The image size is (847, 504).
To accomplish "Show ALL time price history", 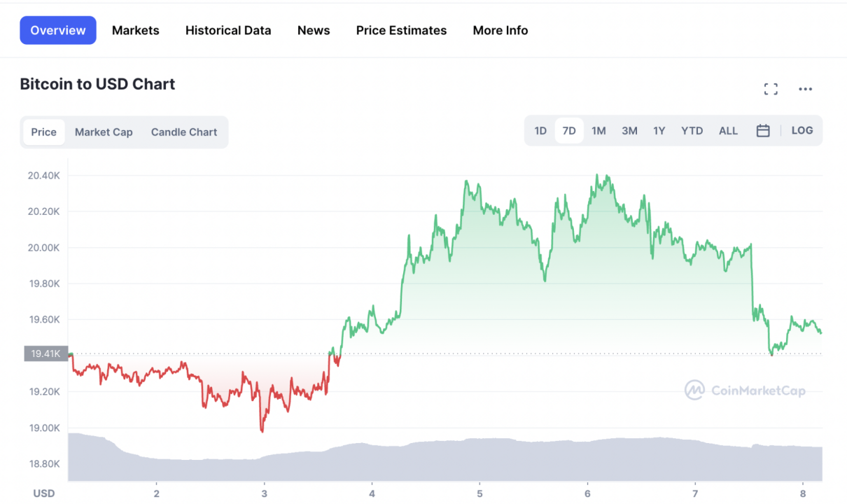I will coord(728,131).
